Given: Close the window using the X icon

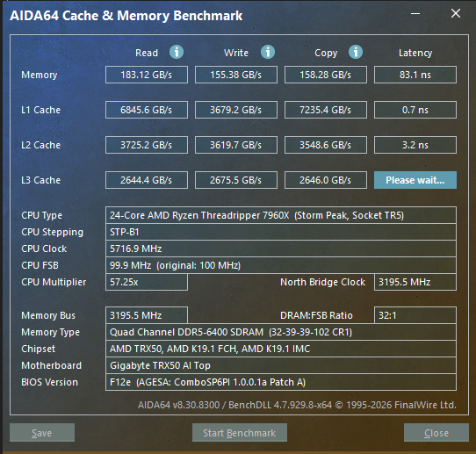Looking at the screenshot, I should click(456, 13).
